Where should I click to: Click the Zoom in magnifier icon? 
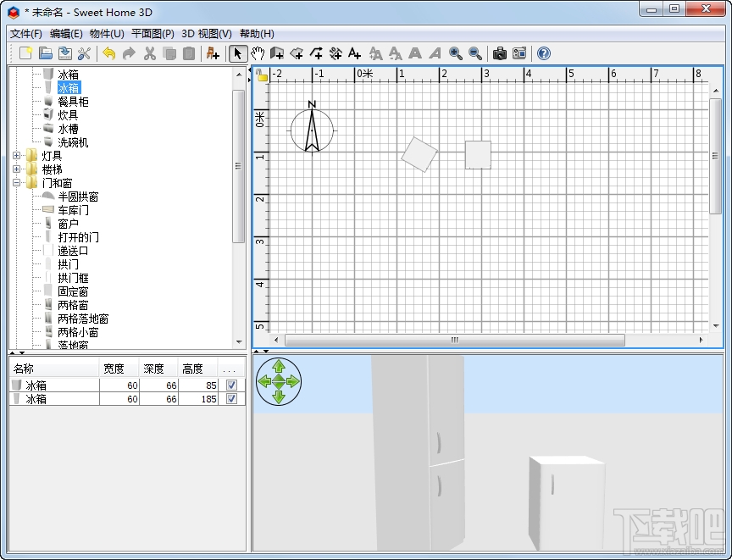[456, 53]
